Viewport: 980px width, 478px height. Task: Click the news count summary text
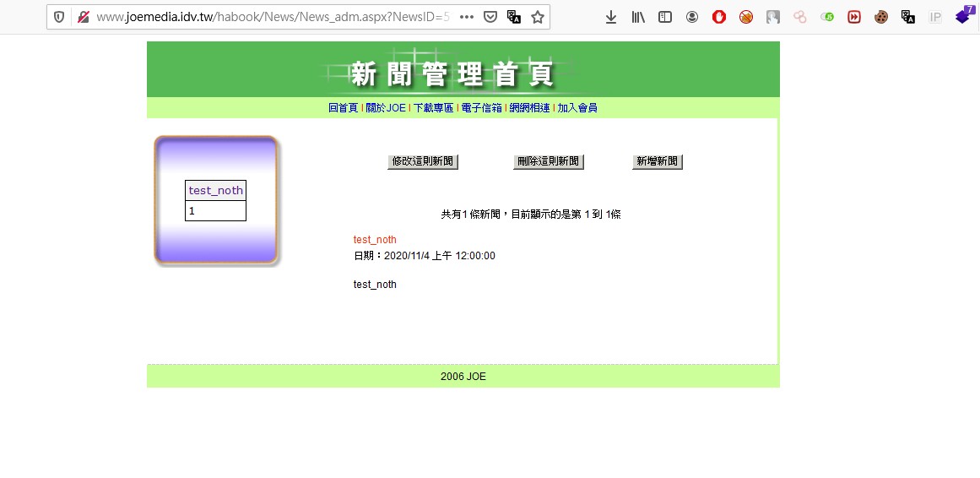(531, 215)
